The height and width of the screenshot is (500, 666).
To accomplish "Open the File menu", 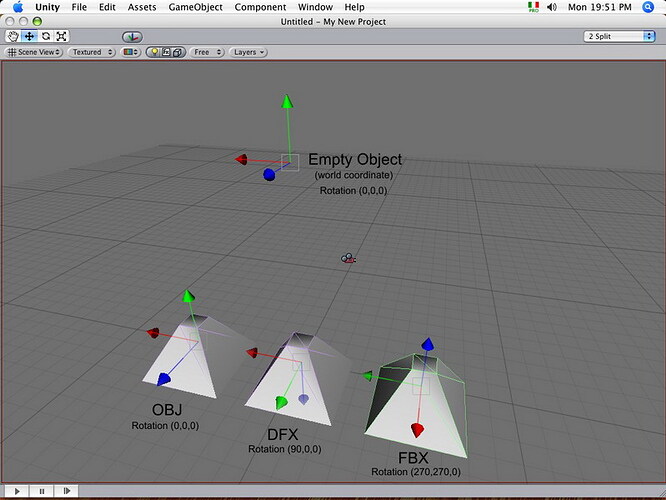I will pos(79,7).
